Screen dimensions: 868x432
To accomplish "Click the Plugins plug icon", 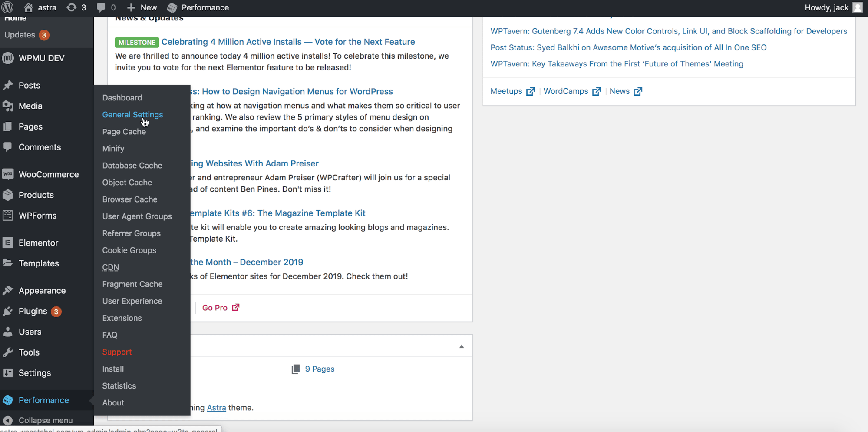I will tap(8, 311).
